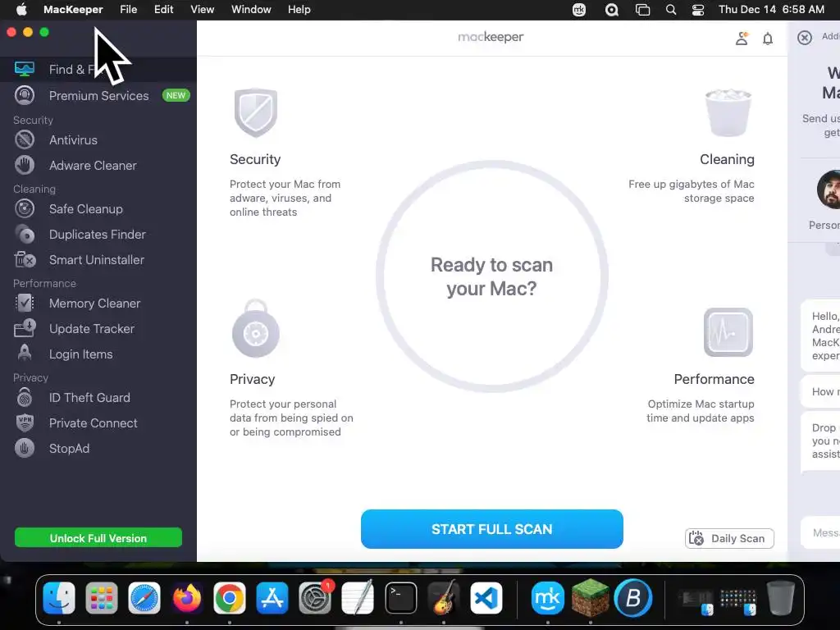This screenshot has height=630, width=840.
Task: Select the Safe Cleanup icon
Action: [24, 208]
